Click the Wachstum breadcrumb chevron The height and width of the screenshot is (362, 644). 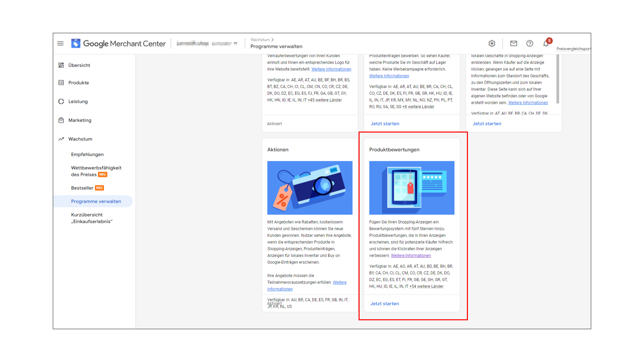(x=272, y=40)
